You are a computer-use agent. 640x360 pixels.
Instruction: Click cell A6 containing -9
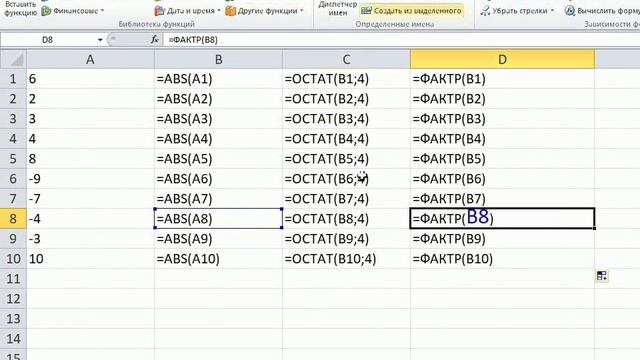(x=90, y=179)
